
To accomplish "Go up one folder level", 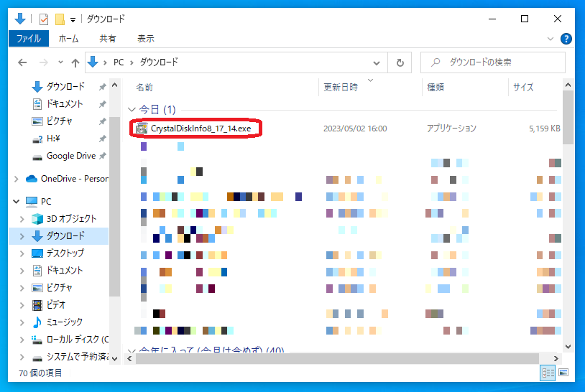I will 75,62.
